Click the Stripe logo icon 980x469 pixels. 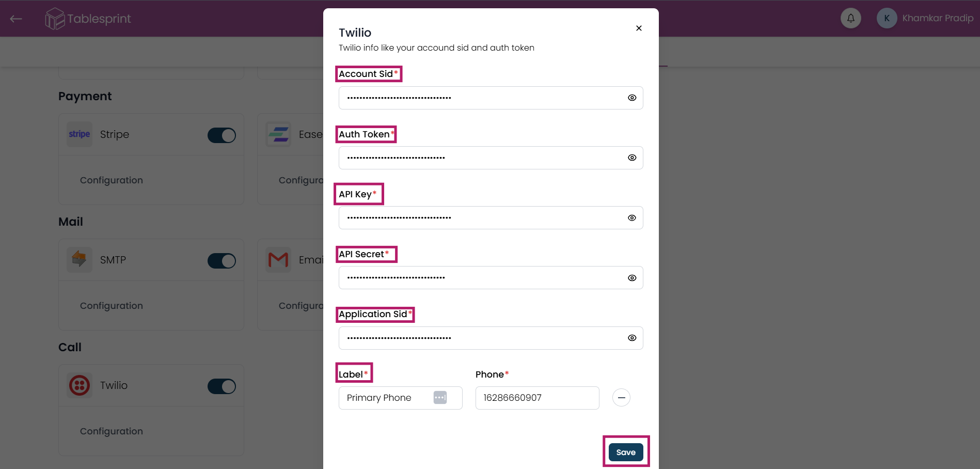(x=80, y=134)
